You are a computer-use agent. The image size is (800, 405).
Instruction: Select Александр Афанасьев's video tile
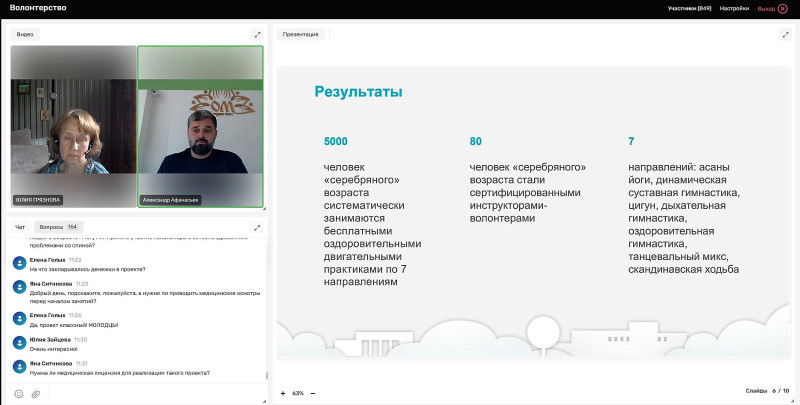(x=201, y=126)
